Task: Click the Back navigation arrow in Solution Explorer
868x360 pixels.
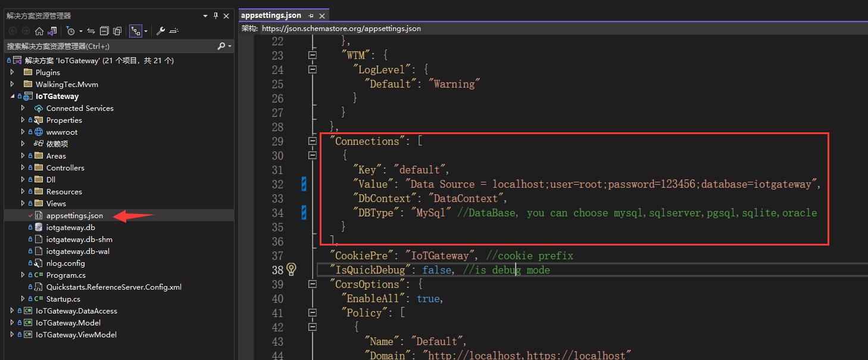Action: click(11, 31)
